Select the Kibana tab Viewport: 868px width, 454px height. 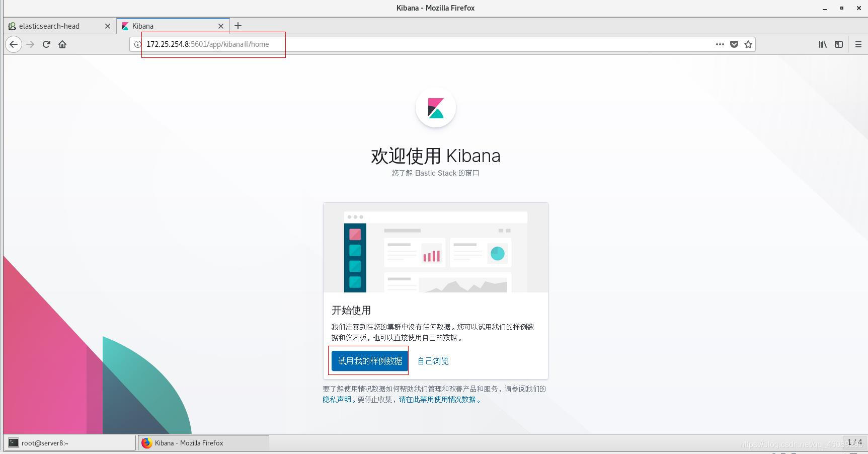[x=173, y=26]
